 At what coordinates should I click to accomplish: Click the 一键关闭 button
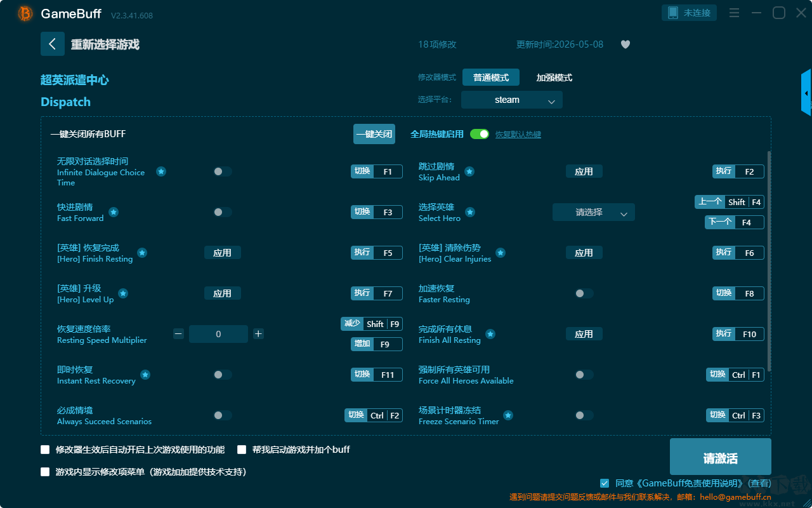tap(374, 134)
